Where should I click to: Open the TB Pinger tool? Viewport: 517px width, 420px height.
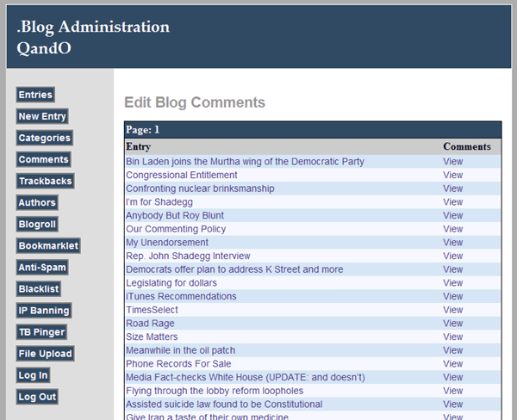(x=41, y=332)
